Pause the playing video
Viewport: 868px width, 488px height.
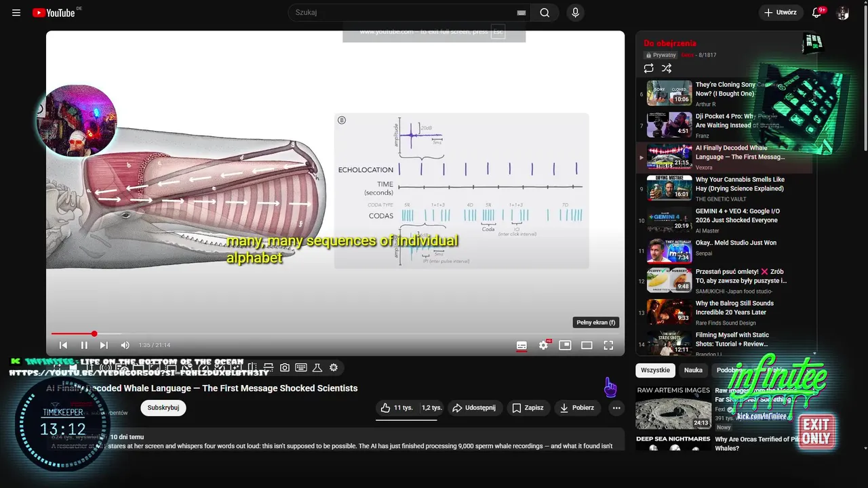84,345
